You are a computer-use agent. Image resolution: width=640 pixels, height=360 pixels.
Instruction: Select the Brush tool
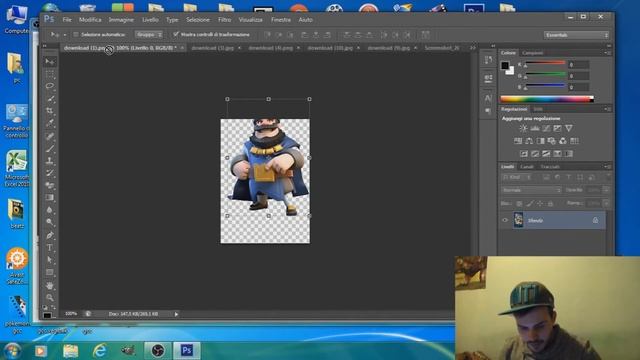coord(50,149)
